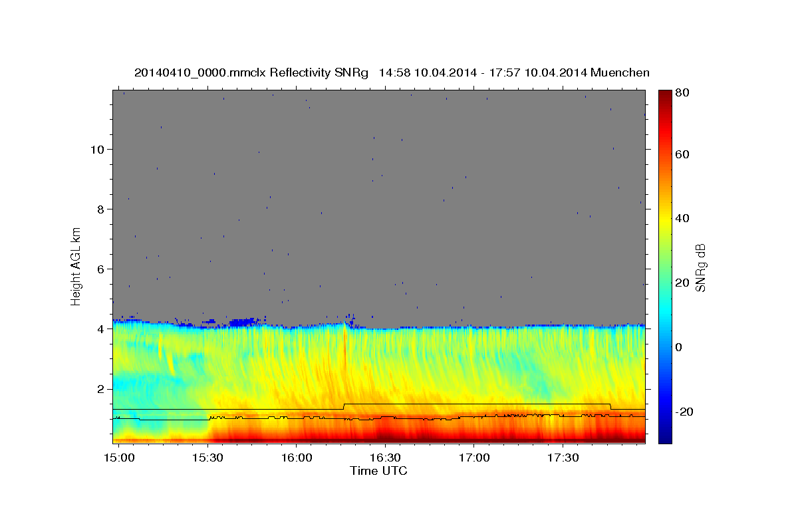Viewport: 798px width, 532px height.
Task: Click the height tick label 2
Action: click(x=101, y=388)
